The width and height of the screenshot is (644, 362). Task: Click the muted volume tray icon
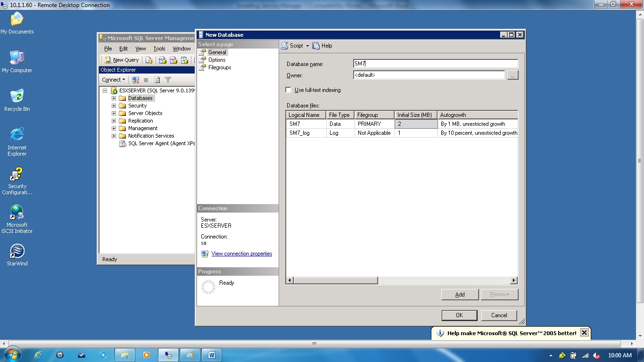click(x=596, y=355)
